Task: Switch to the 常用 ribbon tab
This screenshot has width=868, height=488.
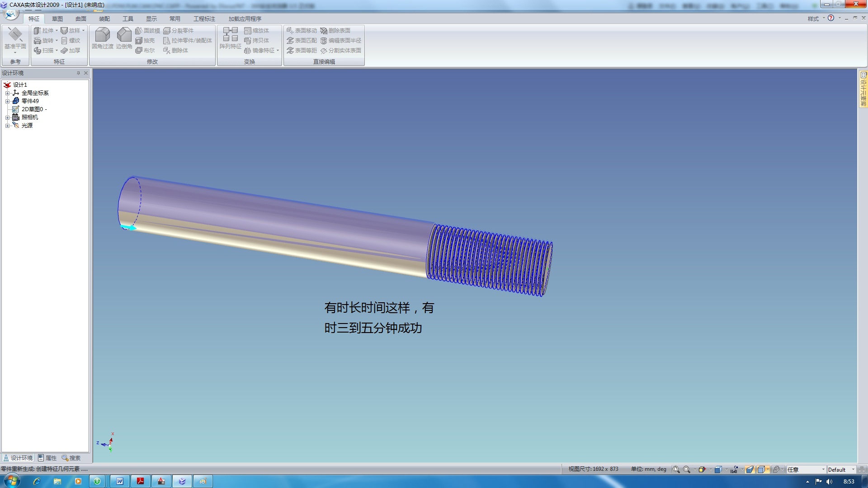Action: pos(175,19)
